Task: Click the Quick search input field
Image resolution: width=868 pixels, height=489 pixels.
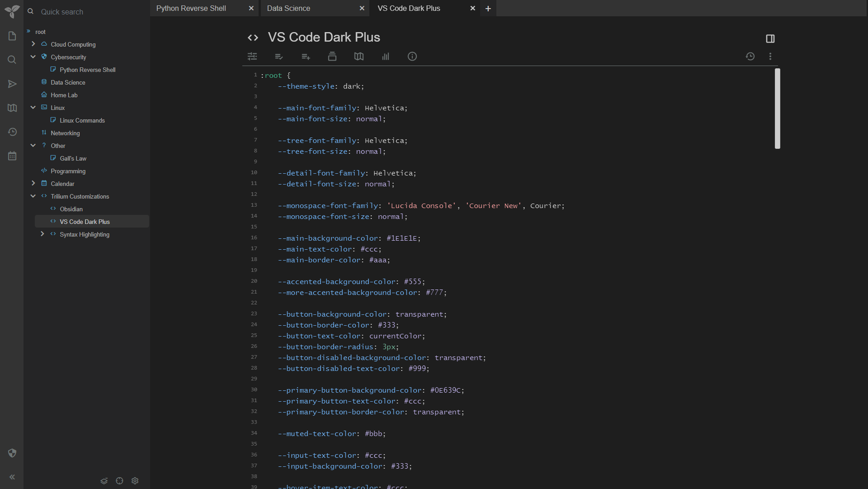Action: (90, 12)
